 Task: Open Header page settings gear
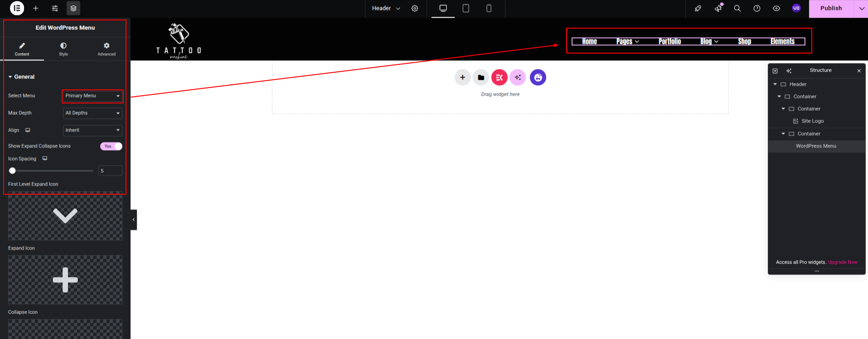pyautogui.click(x=415, y=8)
